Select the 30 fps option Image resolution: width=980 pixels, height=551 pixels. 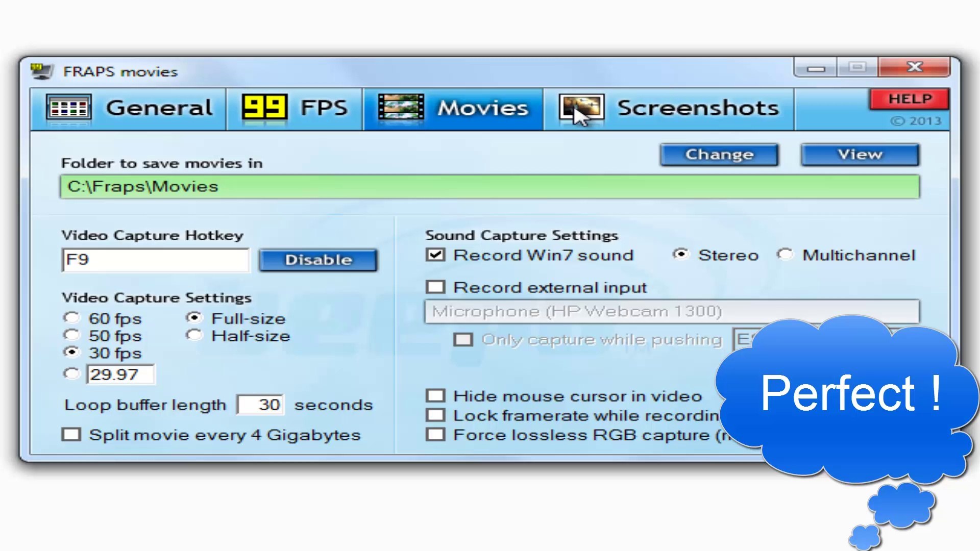pos(72,352)
